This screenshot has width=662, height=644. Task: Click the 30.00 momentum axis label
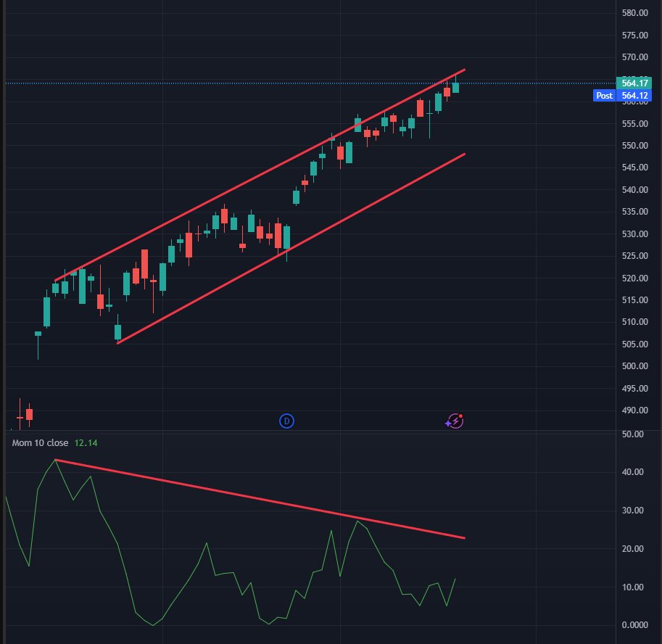click(x=632, y=511)
